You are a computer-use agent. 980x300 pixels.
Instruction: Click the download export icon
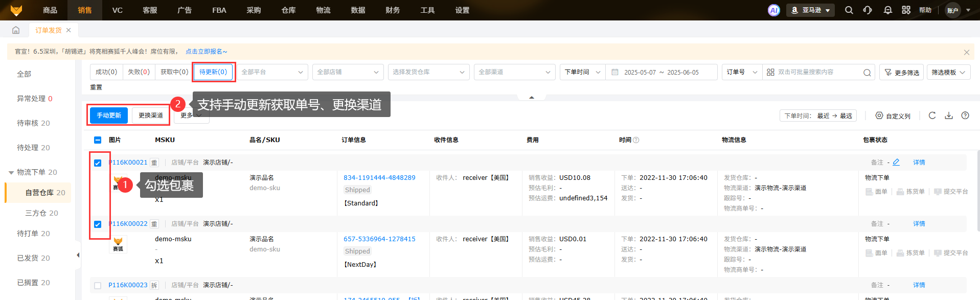coord(948,116)
